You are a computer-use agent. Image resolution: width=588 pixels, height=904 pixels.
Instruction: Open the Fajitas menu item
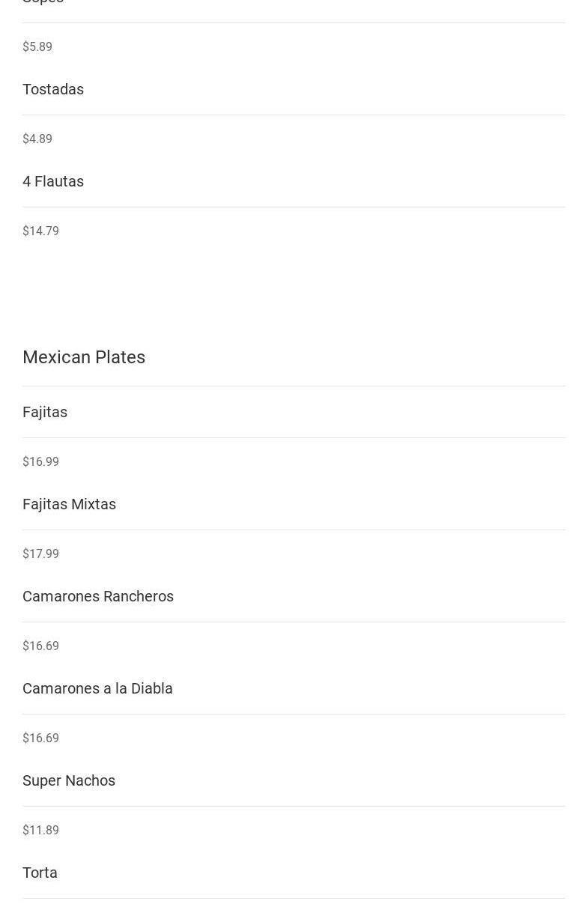(45, 412)
